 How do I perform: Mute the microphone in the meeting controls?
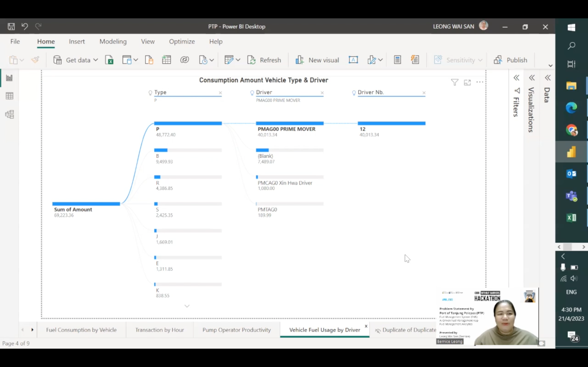(x=563, y=267)
